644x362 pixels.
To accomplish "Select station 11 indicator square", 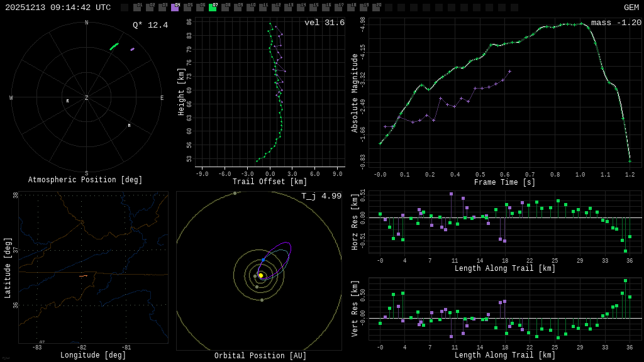I will 263,8.
